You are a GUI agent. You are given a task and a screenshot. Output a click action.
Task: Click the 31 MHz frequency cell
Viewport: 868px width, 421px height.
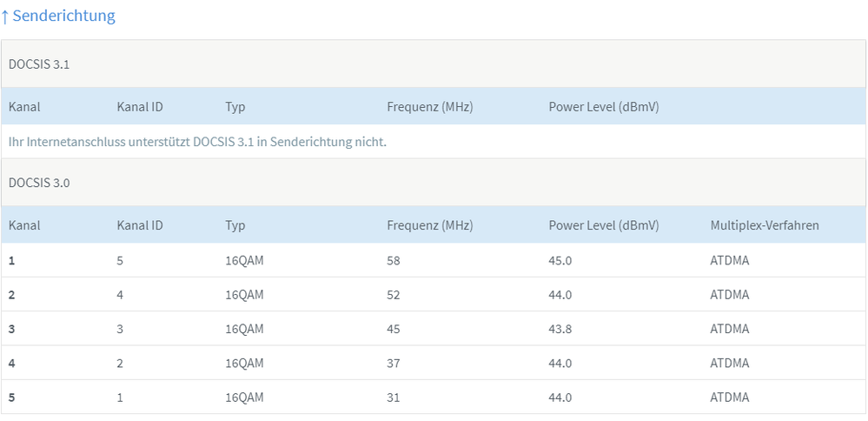click(394, 398)
